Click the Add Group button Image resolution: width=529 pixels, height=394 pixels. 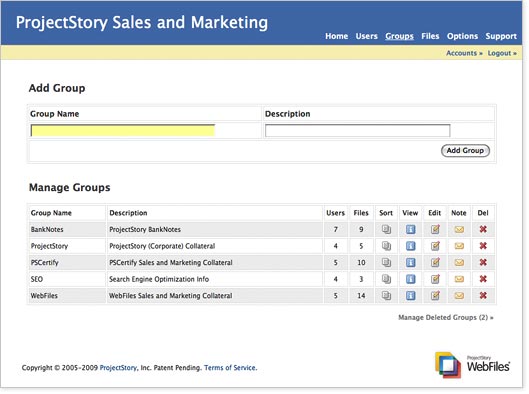pyautogui.click(x=465, y=150)
